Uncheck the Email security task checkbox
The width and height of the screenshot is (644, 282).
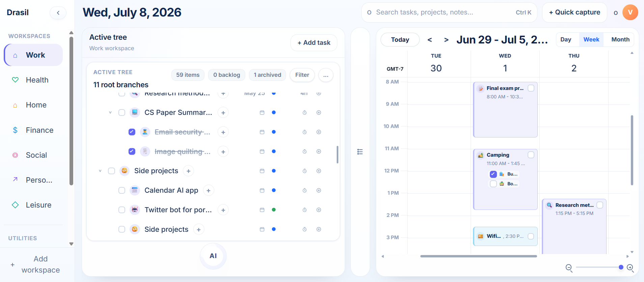click(132, 132)
